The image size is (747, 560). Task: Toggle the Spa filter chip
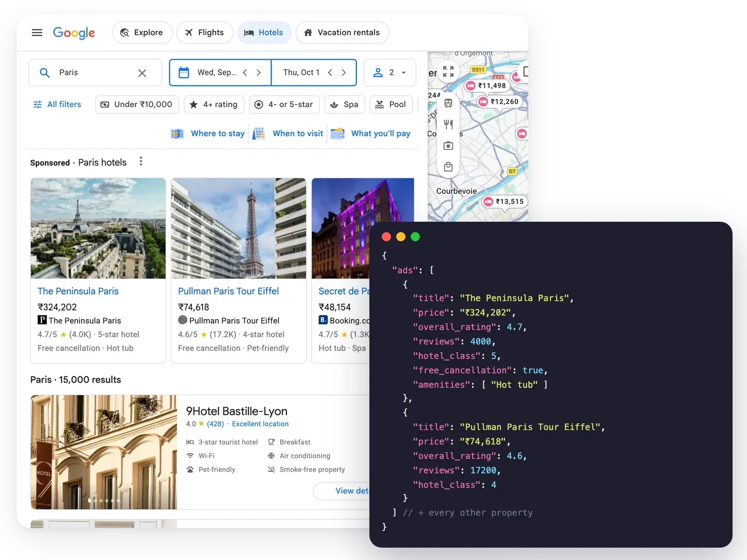tap(345, 105)
